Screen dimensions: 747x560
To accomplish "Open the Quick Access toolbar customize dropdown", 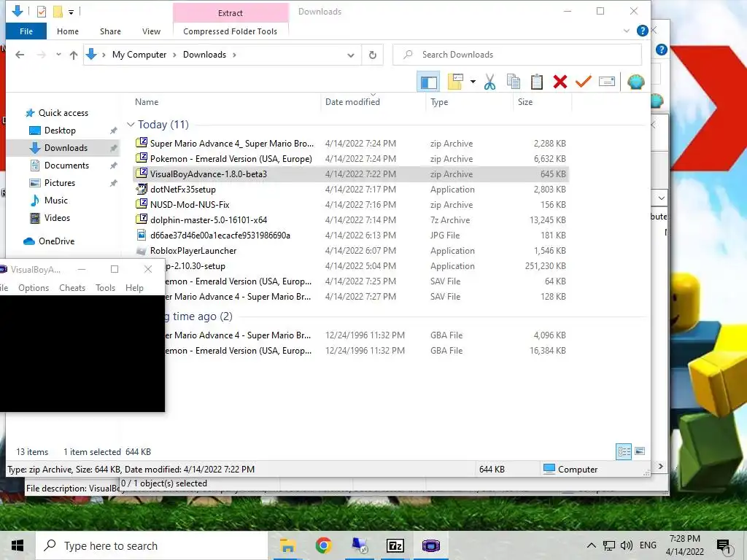I will 71,12.
